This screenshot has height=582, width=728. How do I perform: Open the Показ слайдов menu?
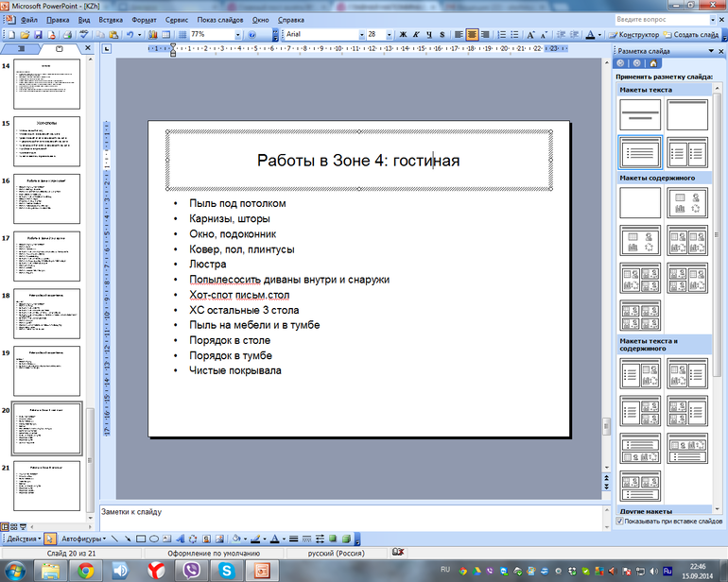tap(219, 19)
